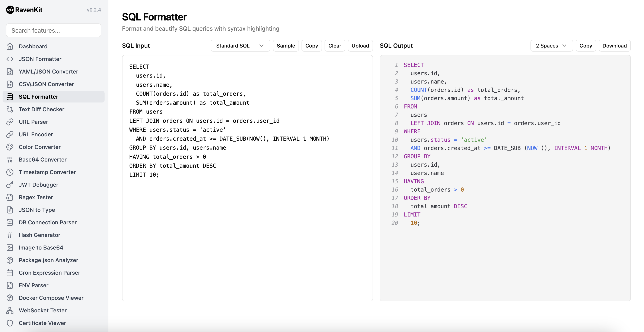Expand the 2 Spaces indentation dropdown
644x332 pixels.
click(551, 46)
